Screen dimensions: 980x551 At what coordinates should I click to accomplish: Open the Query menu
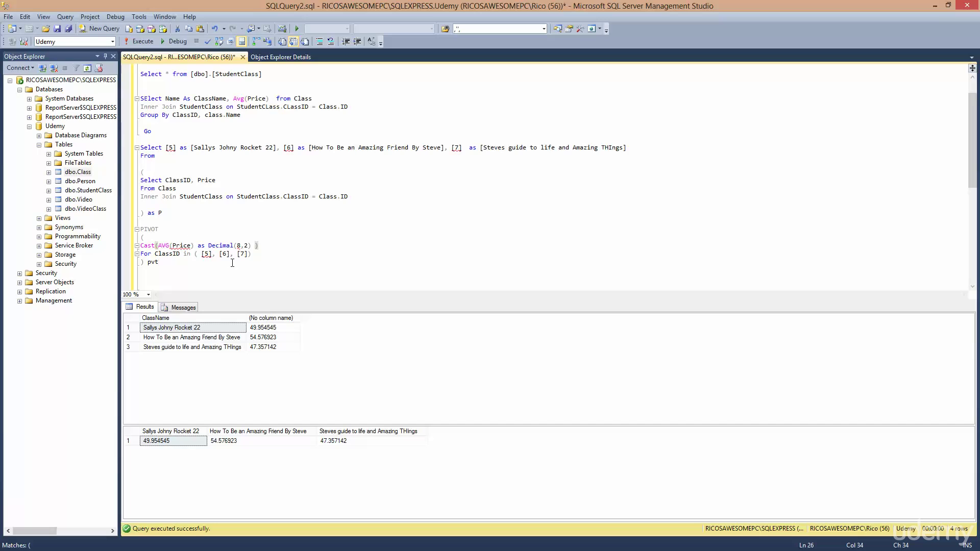[x=65, y=17]
